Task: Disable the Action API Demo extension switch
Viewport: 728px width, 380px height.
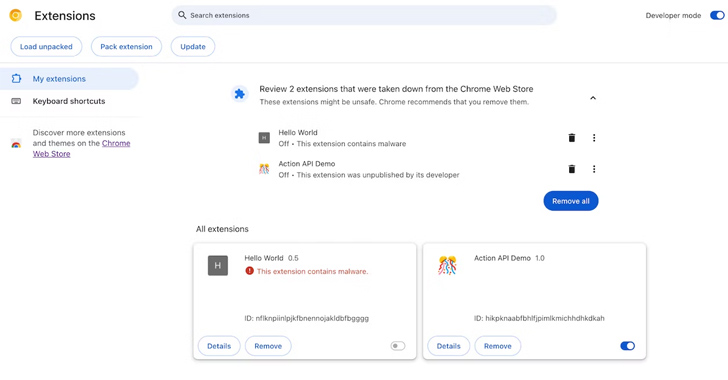Action: tap(627, 346)
